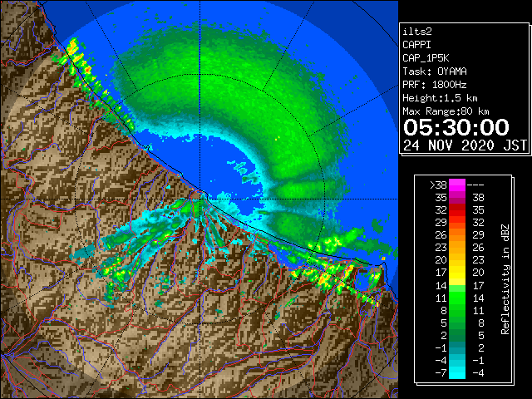Click the >38 label on color scale
This screenshot has height=399, width=532.
[x=438, y=185]
